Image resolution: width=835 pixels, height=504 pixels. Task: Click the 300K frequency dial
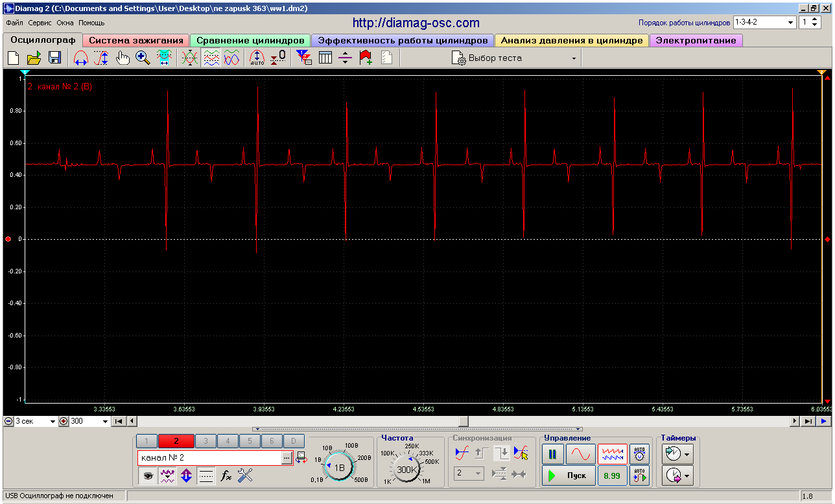pos(407,470)
